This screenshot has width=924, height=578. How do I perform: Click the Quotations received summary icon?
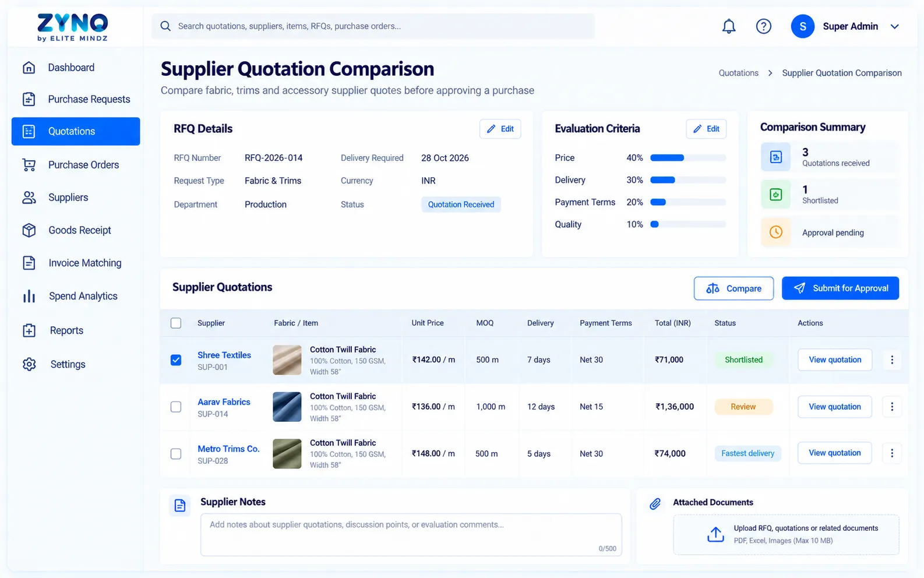(x=775, y=157)
